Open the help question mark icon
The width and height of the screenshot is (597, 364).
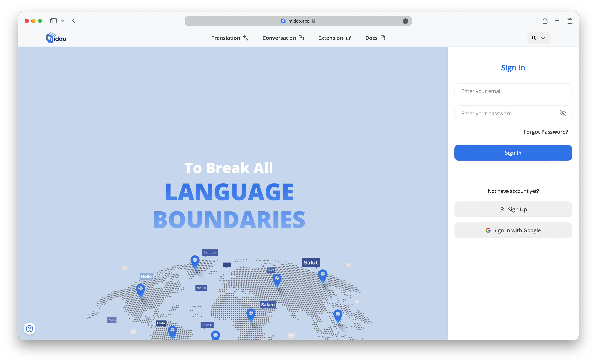pos(29,329)
